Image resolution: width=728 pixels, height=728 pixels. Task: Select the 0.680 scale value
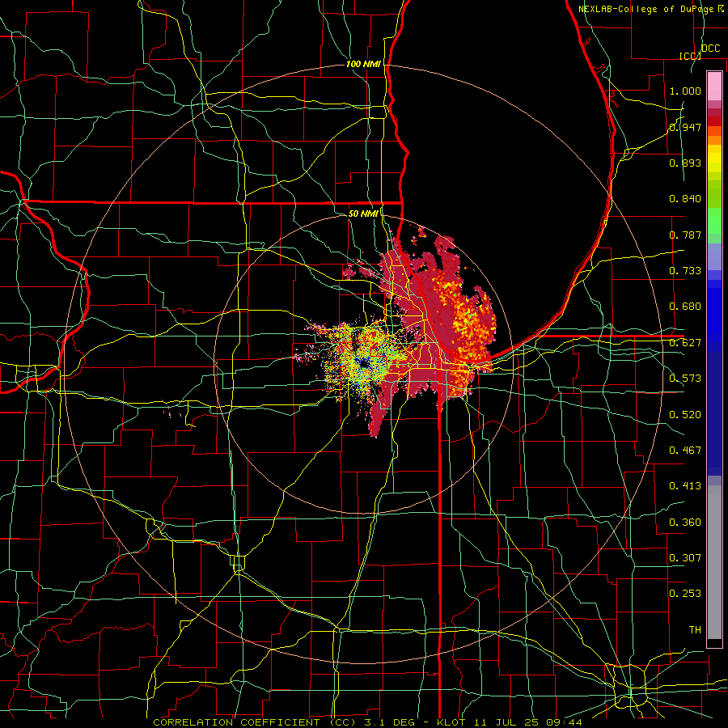click(685, 307)
